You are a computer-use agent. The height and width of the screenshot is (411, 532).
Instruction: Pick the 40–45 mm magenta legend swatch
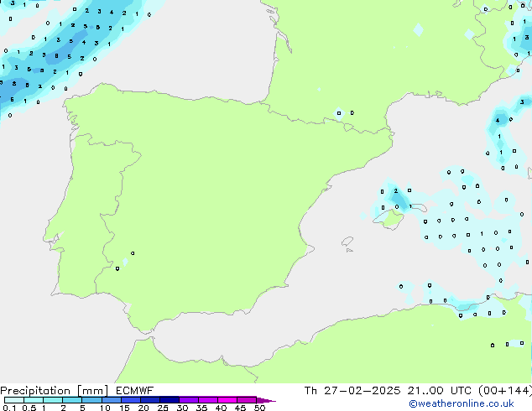click(227, 400)
